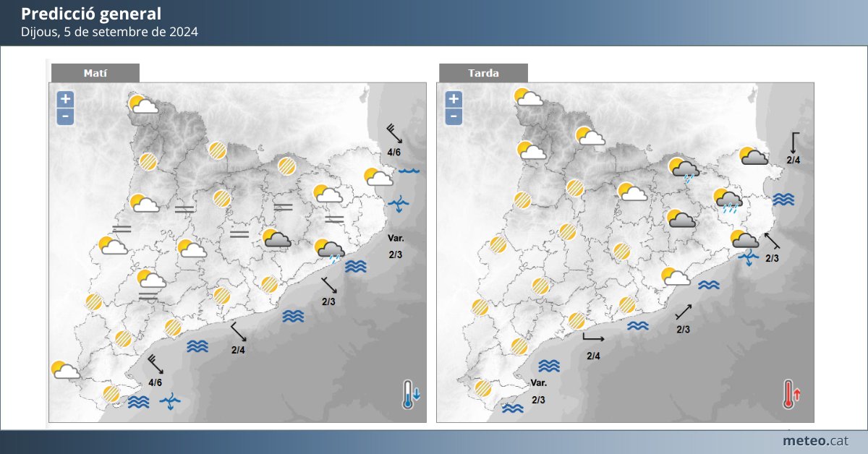Click the wind arrow above the southern 2/4 on Tarda

click(593, 337)
